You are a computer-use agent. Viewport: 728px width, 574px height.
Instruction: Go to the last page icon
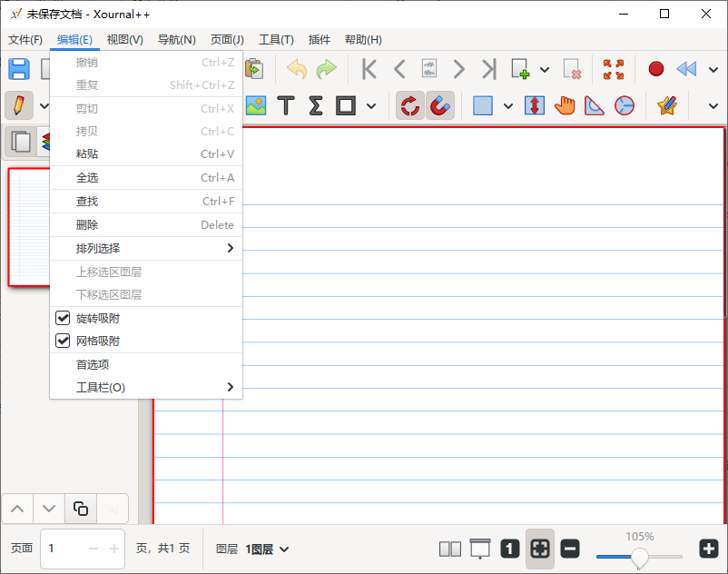tap(489, 69)
